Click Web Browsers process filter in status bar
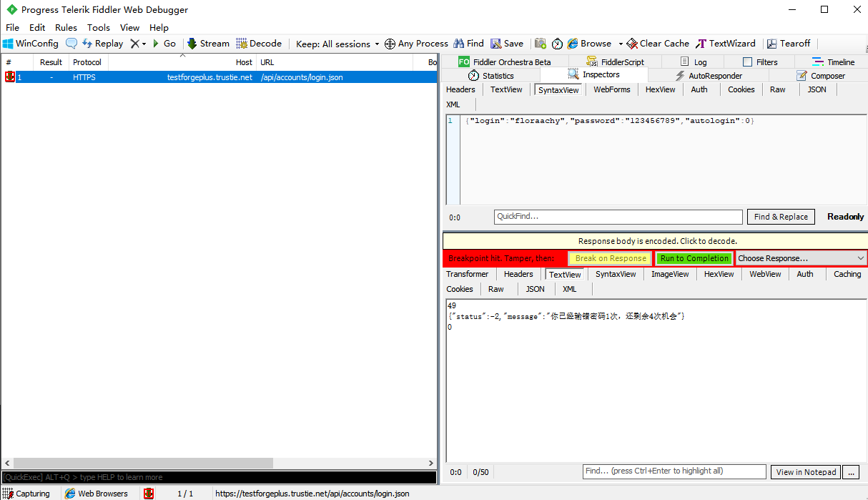 pyautogui.click(x=97, y=494)
